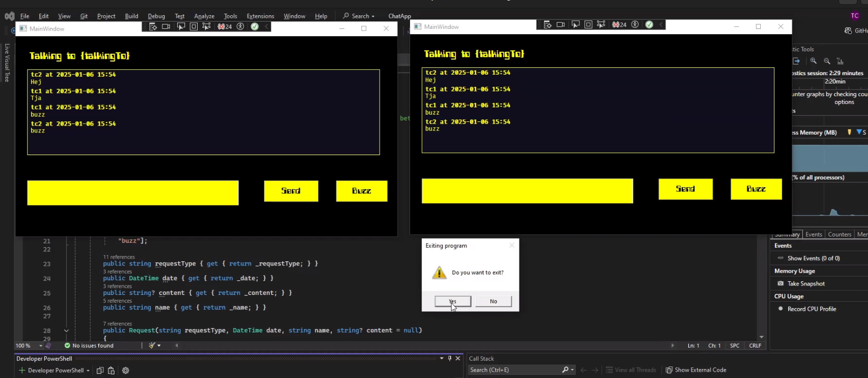This screenshot has width=868, height=378.
Task: Switch to the Events tab in Diagnostic Tools
Action: coord(813,234)
